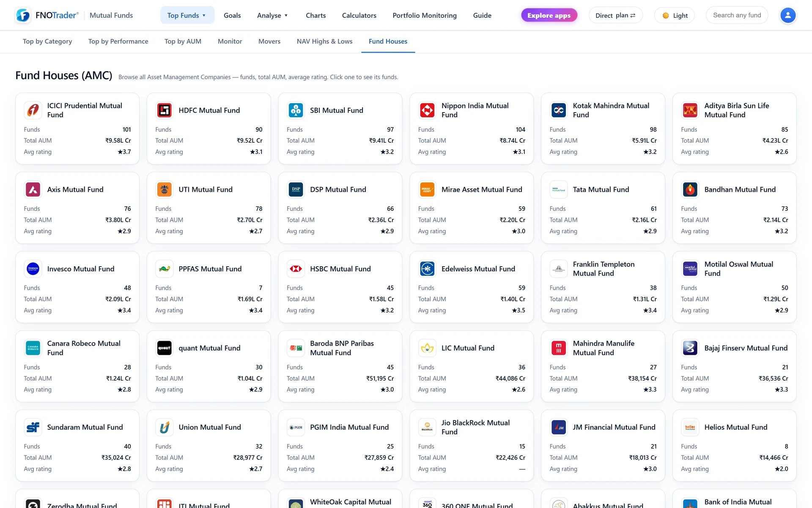Image resolution: width=812 pixels, height=508 pixels.
Task: Expand the Top Funds dropdown
Action: (x=187, y=15)
